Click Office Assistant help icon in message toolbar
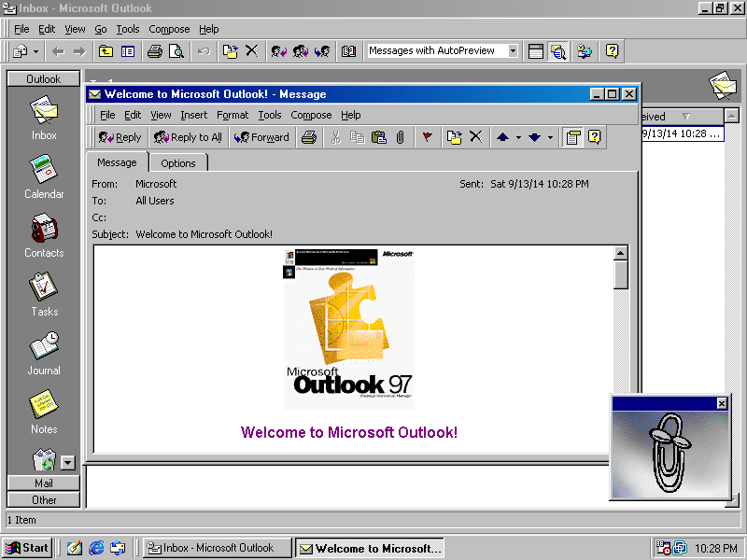 (594, 137)
